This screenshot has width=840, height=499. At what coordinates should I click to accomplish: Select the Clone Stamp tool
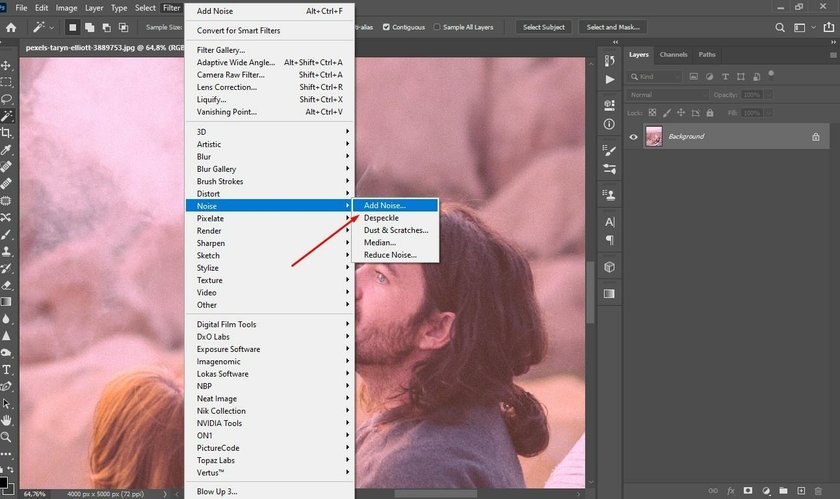click(x=6, y=251)
